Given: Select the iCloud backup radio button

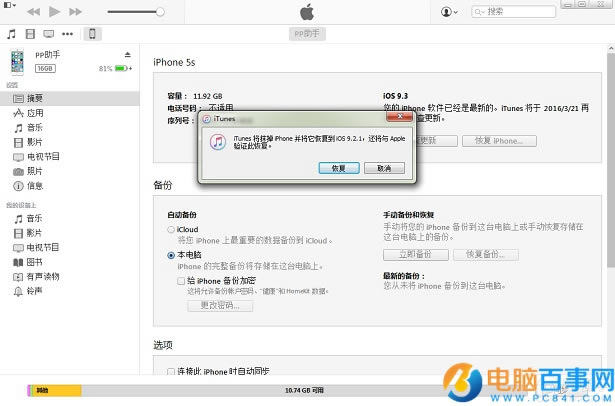Looking at the screenshot, I should pos(171,229).
